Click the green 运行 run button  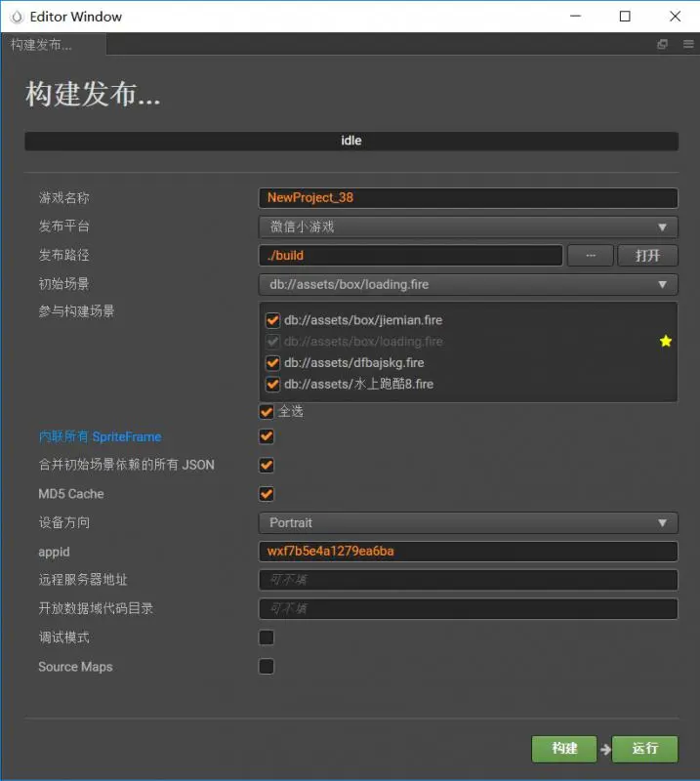point(644,749)
